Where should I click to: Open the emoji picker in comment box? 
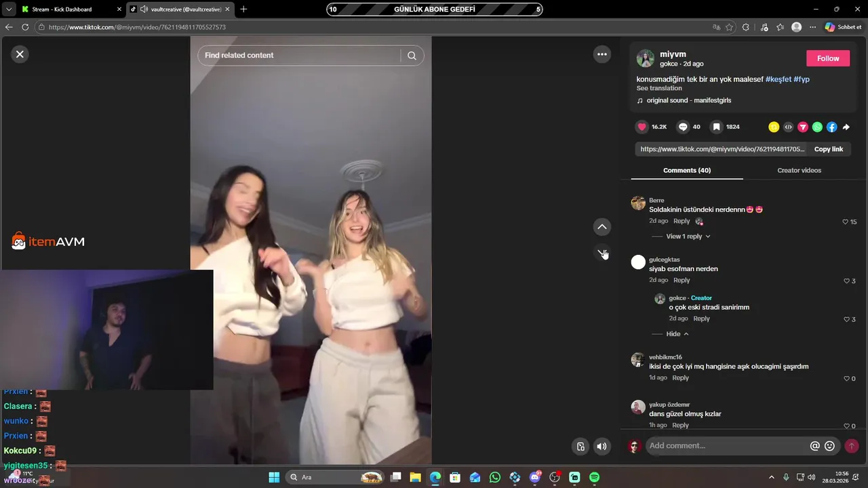coord(829,446)
